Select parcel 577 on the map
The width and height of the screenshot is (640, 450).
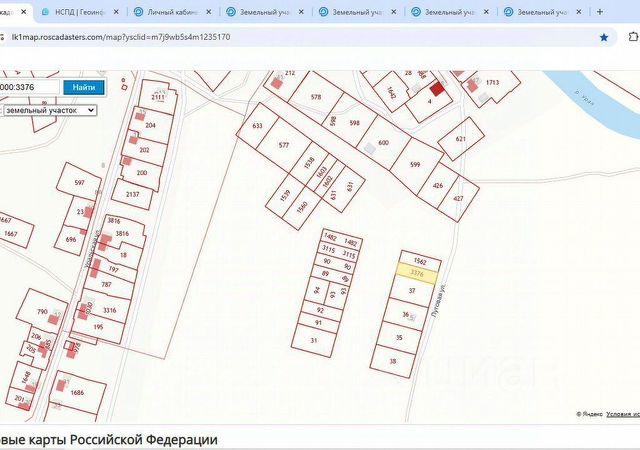284,145
